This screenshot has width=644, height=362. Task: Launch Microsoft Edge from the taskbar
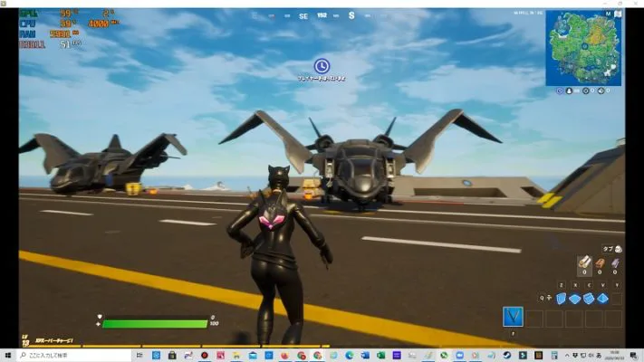(x=350, y=356)
